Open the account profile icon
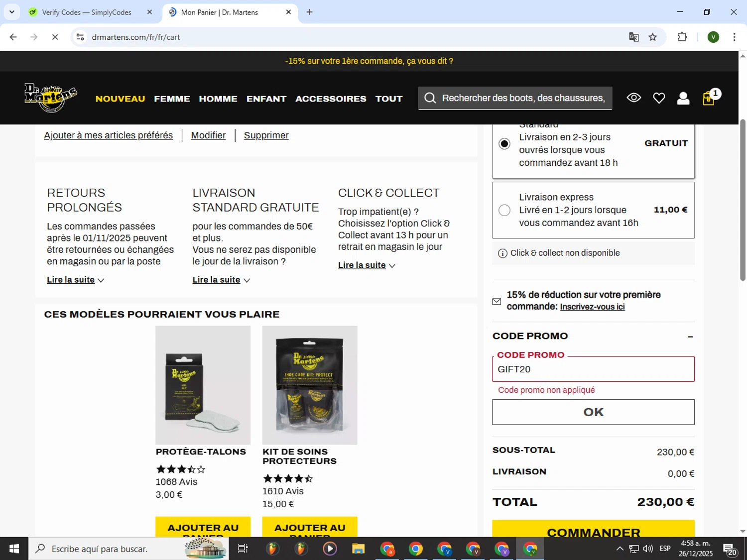747x560 pixels. pyautogui.click(x=683, y=99)
